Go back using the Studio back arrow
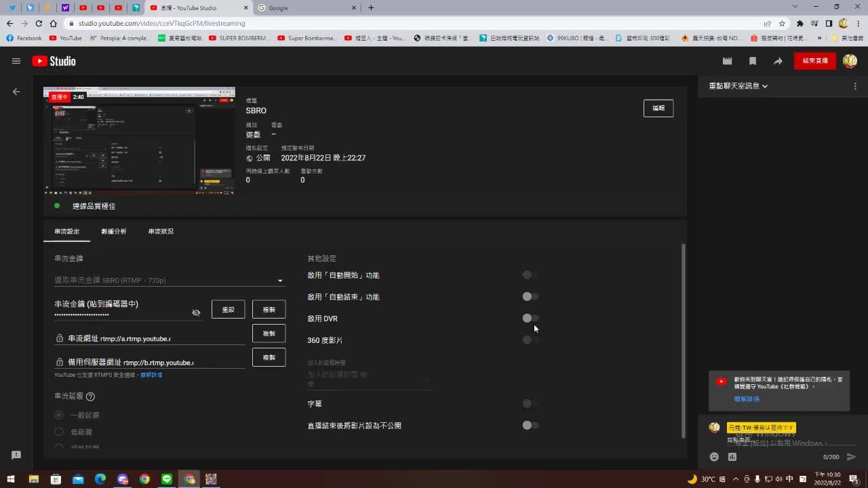Image resolution: width=868 pixels, height=488 pixels. pyautogui.click(x=16, y=91)
